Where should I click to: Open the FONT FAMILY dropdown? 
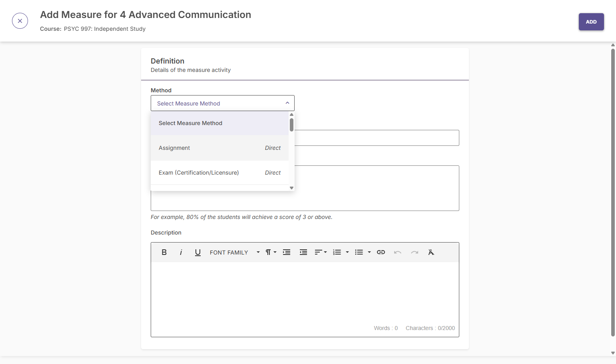(x=235, y=253)
